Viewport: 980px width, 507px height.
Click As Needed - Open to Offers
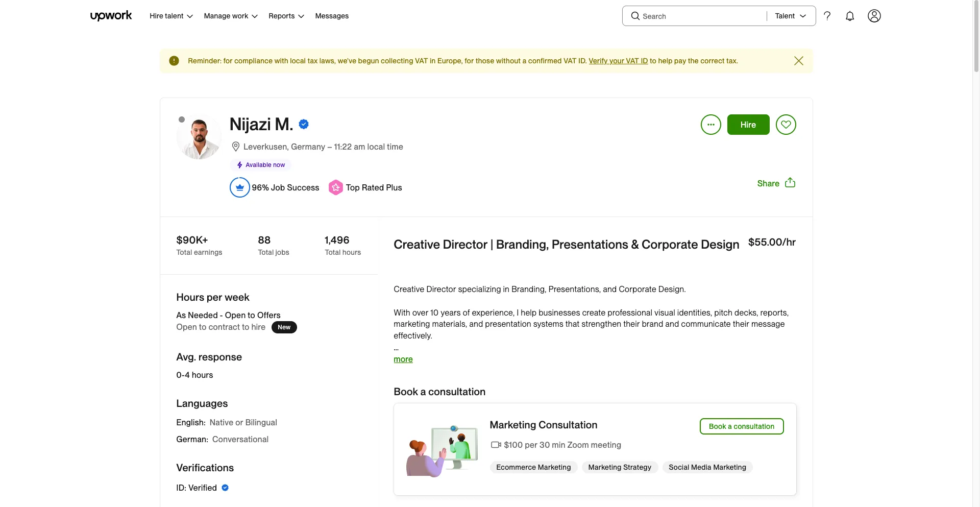pos(228,315)
